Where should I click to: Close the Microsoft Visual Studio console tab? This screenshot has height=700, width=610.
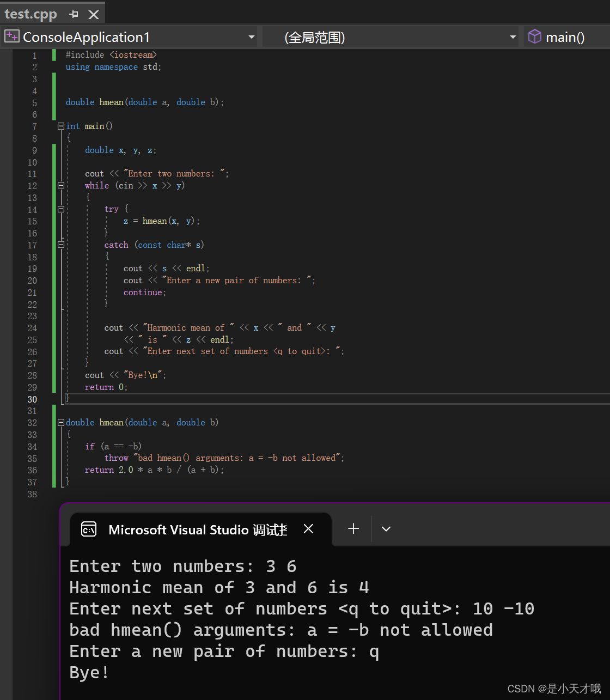(x=308, y=529)
